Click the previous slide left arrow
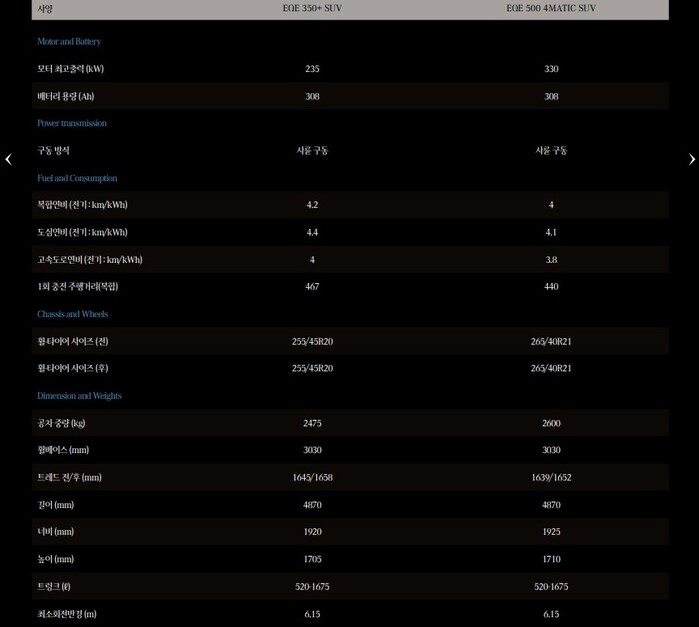699x627 pixels. coord(8,159)
